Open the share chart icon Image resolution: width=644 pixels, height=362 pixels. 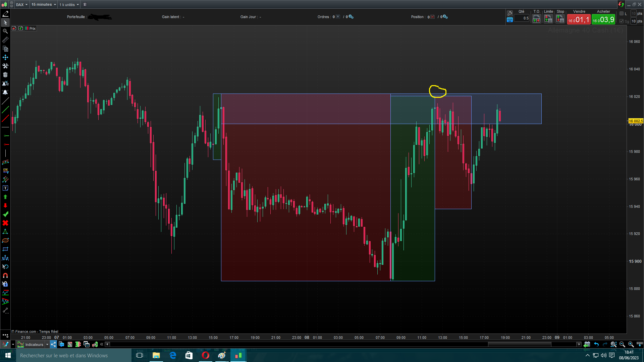click(x=53, y=344)
